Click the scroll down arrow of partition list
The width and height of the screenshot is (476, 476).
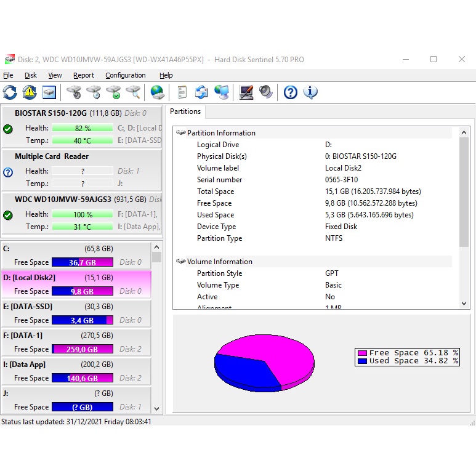pyautogui.click(x=156, y=409)
